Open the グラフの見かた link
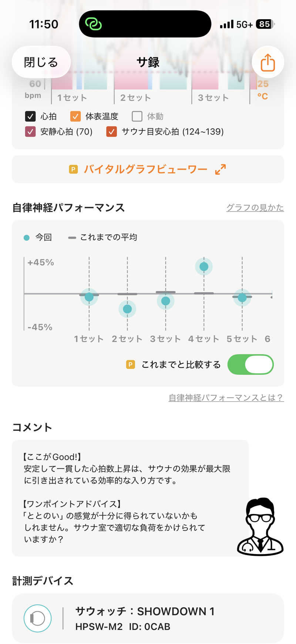This screenshot has height=644, width=296. pyautogui.click(x=255, y=207)
